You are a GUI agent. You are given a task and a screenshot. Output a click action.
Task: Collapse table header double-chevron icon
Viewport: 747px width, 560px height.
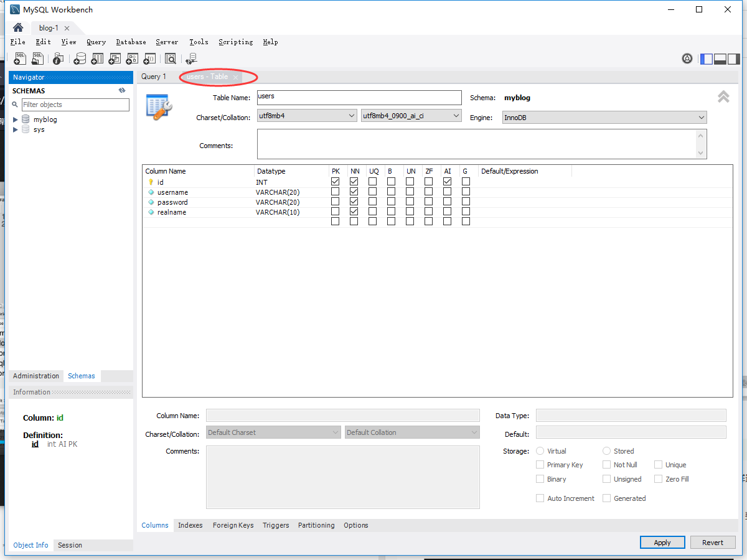click(723, 96)
